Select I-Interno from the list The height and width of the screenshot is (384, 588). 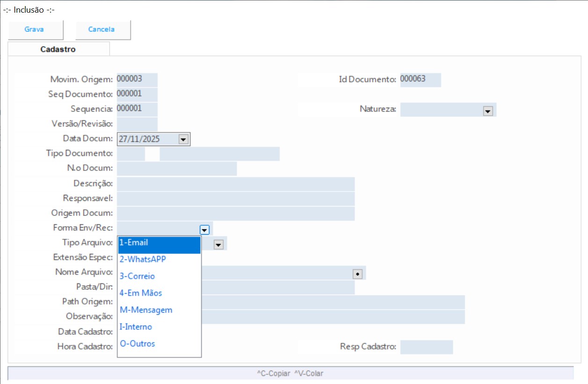159,327
